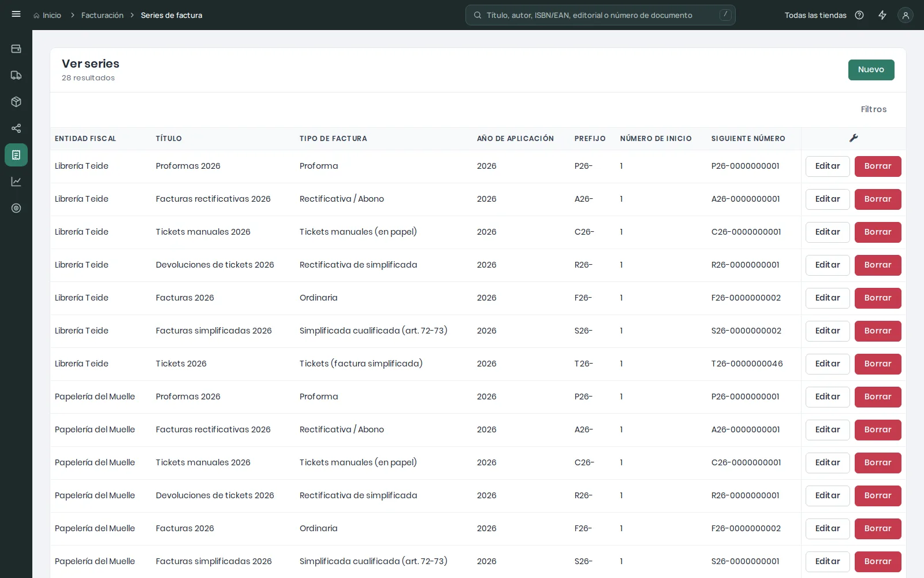Create a new series with Nuevo
Screen dimensions: 924x578
pos(871,70)
